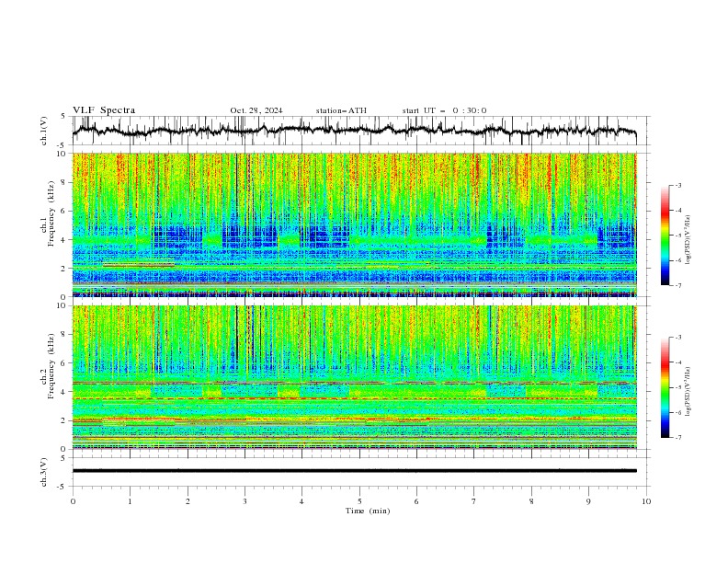Click the "8" kHz tick on ch.2 axis
The width and height of the screenshot is (728, 563).
click(64, 335)
